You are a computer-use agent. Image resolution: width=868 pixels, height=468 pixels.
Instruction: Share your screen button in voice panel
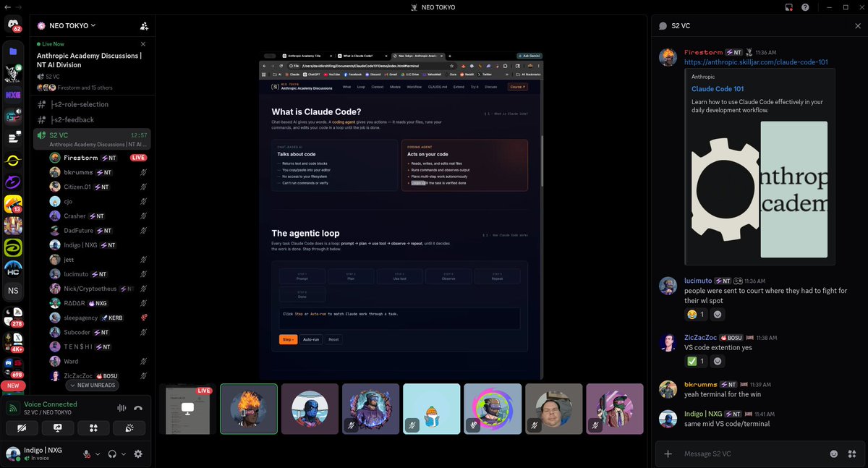click(x=57, y=428)
